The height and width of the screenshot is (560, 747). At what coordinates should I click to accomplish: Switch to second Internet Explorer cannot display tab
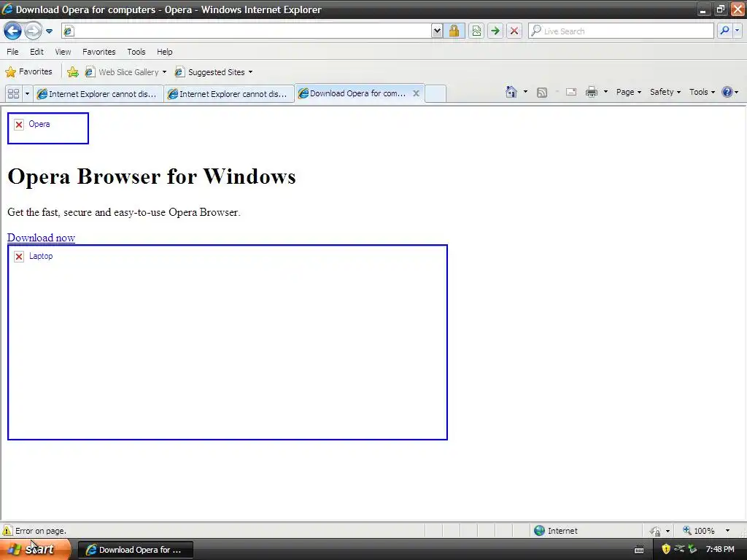tap(229, 94)
